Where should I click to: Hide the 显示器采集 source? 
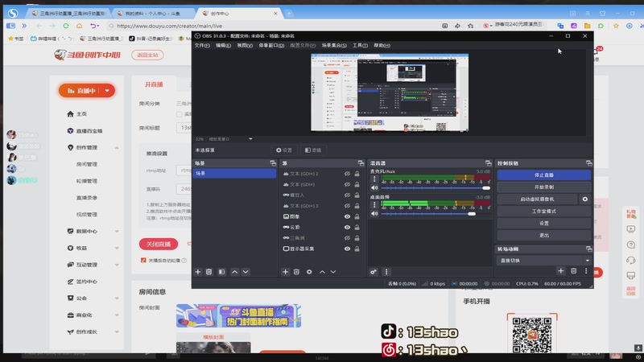pos(347,249)
